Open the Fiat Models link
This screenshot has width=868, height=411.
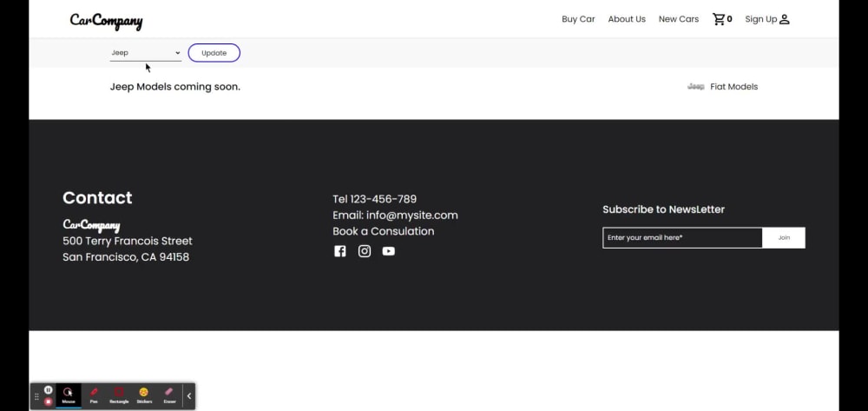coord(734,86)
